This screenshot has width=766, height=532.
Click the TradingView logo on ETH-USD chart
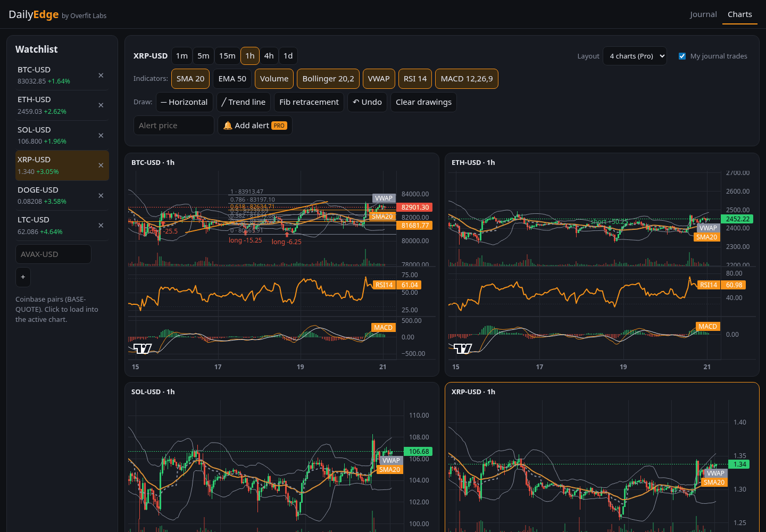tap(463, 348)
